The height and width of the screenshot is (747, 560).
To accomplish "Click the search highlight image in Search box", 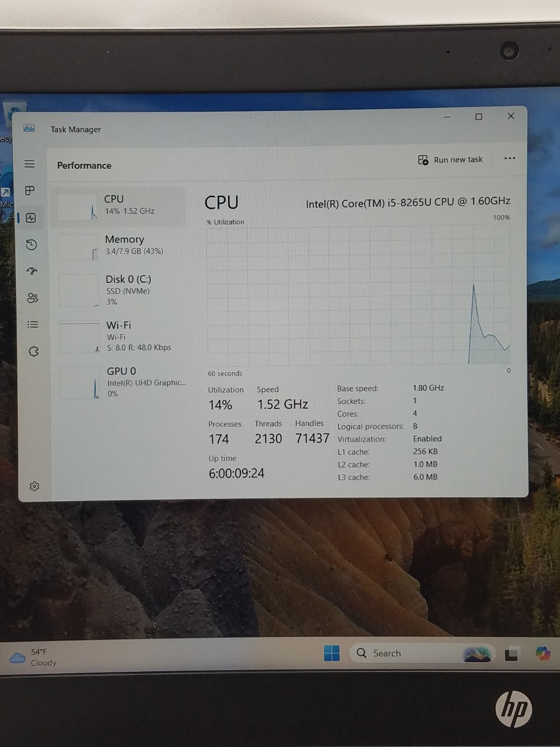I will coord(477,653).
